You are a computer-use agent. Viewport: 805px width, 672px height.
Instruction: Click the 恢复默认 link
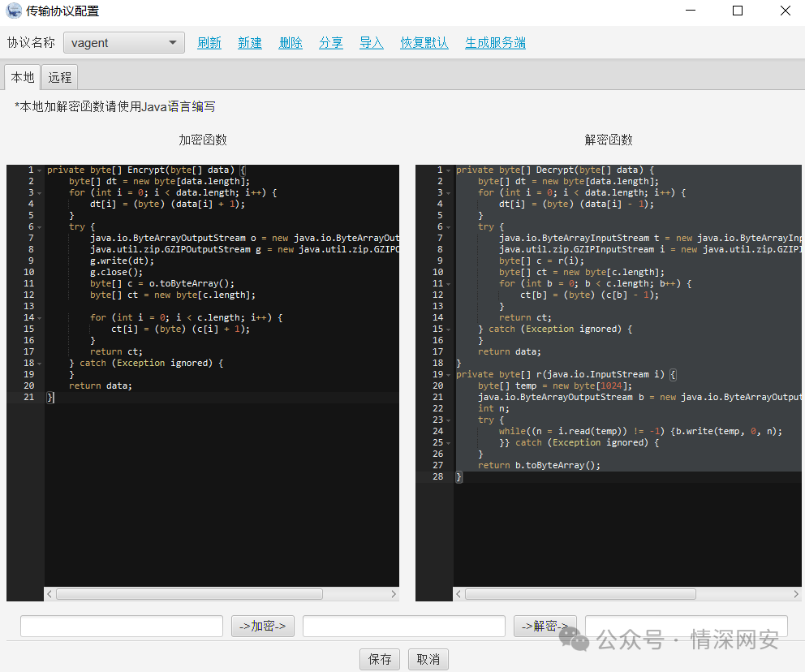424,43
